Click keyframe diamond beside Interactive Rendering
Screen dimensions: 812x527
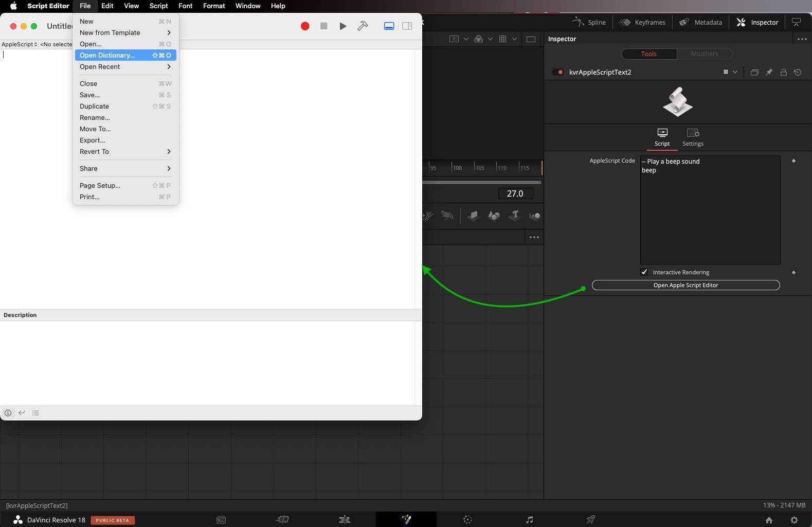point(793,272)
